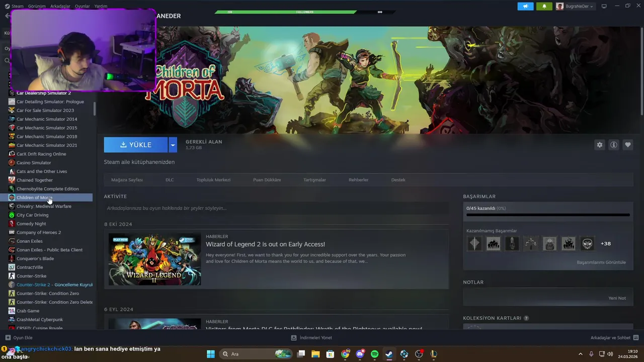
Task: Click the Comedy Night game icon
Action: [x=12, y=224]
